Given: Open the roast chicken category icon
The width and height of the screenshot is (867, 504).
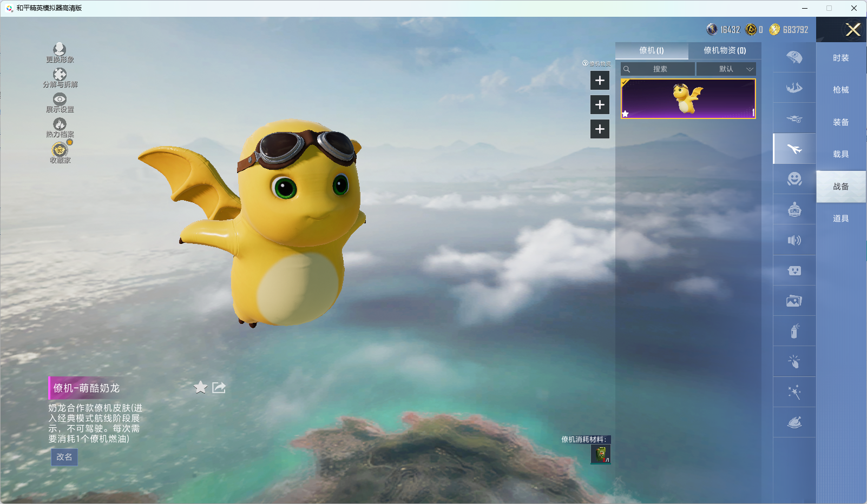Looking at the screenshot, I should click(794, 422).
